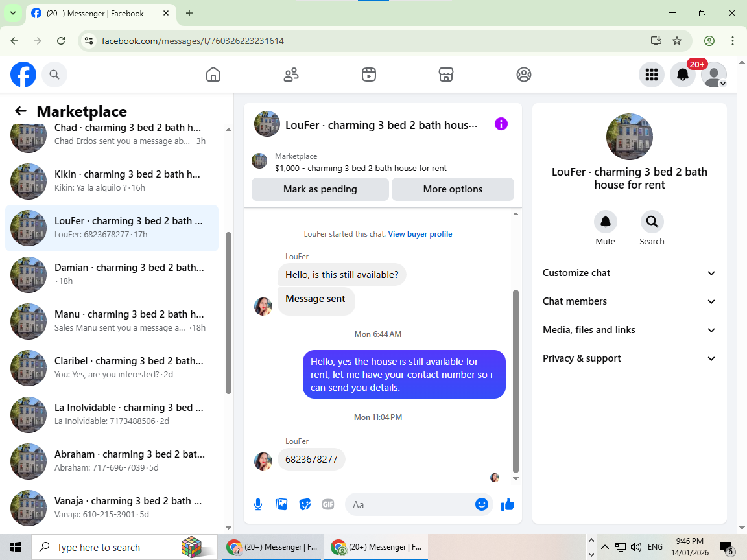
Task: Open the notifications bell icon
Action: (683, 75)
